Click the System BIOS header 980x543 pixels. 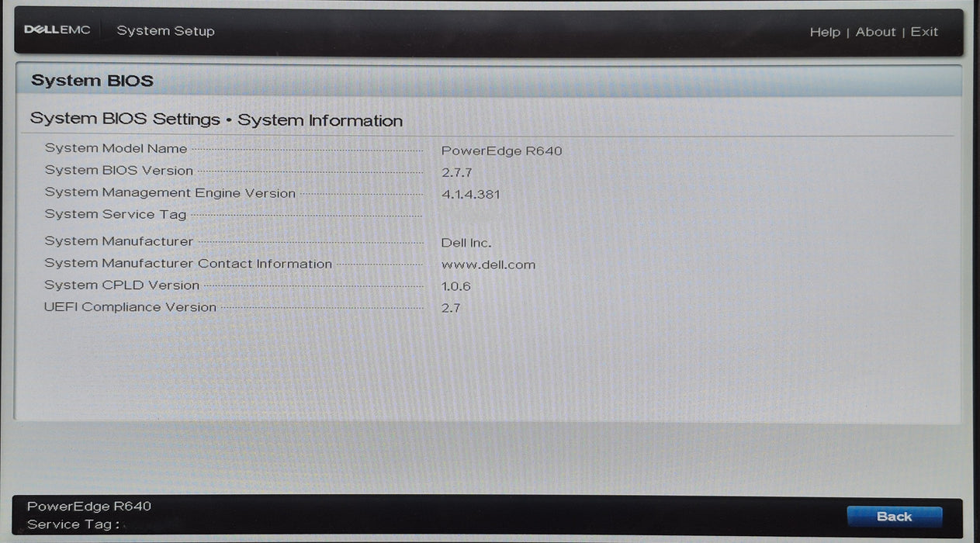point(92,80)
